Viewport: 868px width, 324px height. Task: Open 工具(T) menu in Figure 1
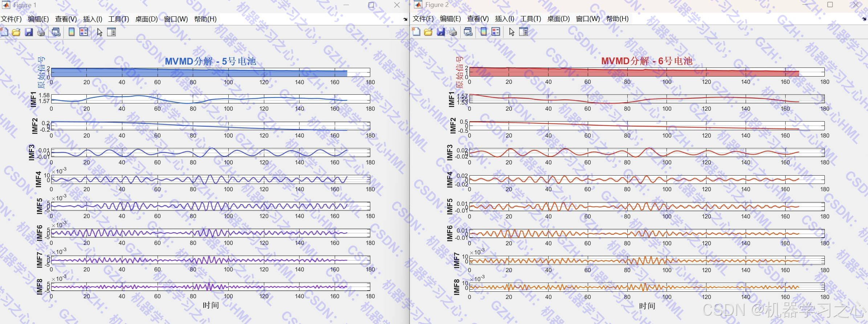119,19
